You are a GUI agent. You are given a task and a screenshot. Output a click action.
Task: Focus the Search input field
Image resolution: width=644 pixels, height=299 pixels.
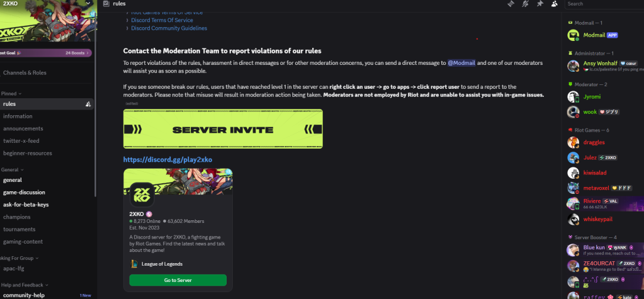click(604, 4)
